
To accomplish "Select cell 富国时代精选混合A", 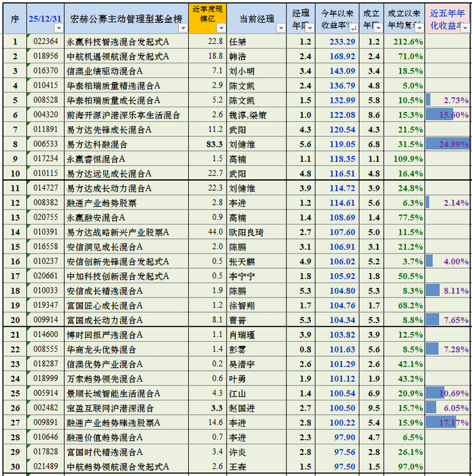I will point(127,452).
